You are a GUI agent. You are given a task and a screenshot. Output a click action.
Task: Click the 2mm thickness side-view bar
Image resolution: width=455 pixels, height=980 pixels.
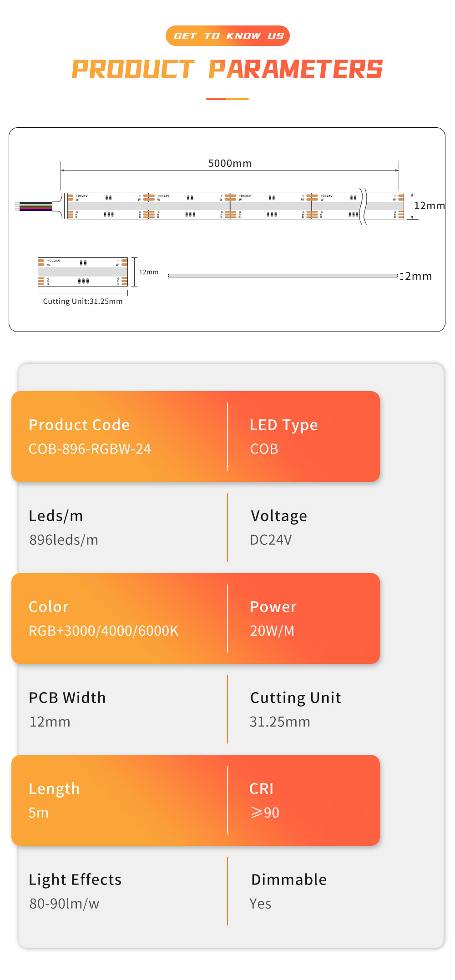click(283, 276)
